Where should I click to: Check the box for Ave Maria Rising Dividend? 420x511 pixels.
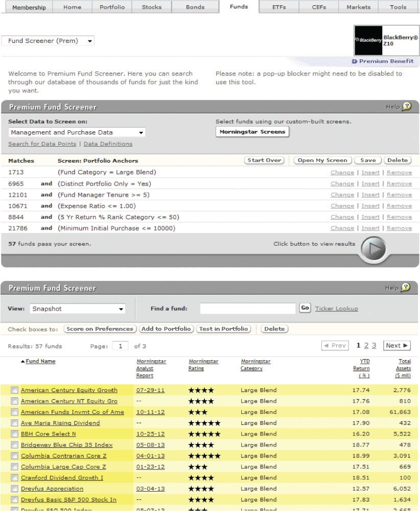click(14, 423)
